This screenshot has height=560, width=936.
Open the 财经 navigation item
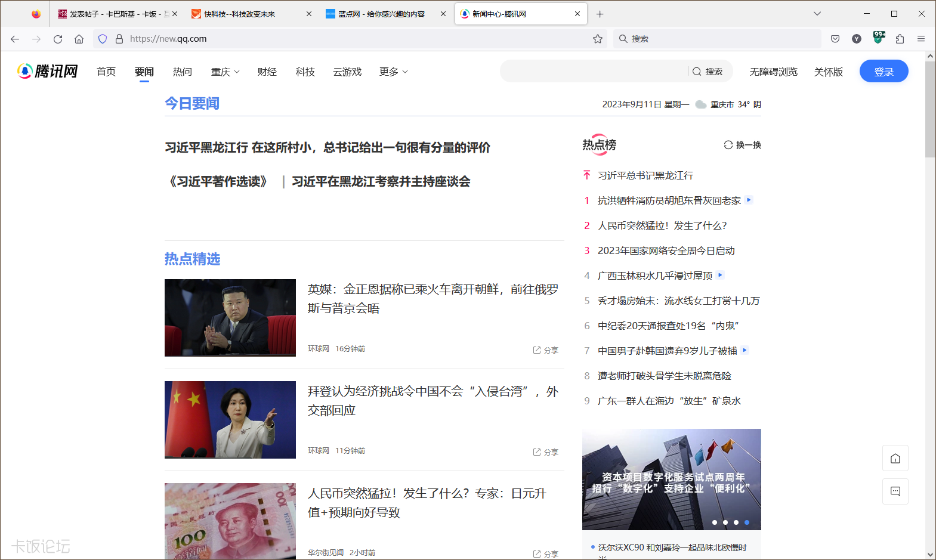point(267,72)
